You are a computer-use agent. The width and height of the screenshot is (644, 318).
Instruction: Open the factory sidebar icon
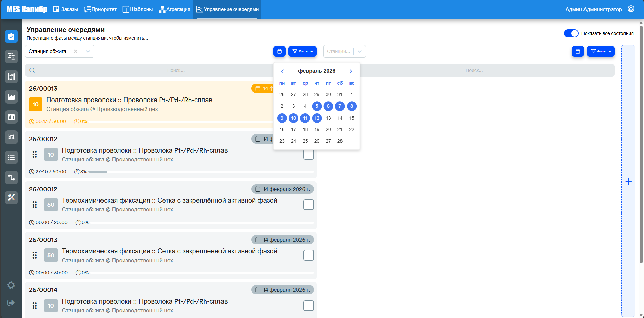[x=11, y=77]
